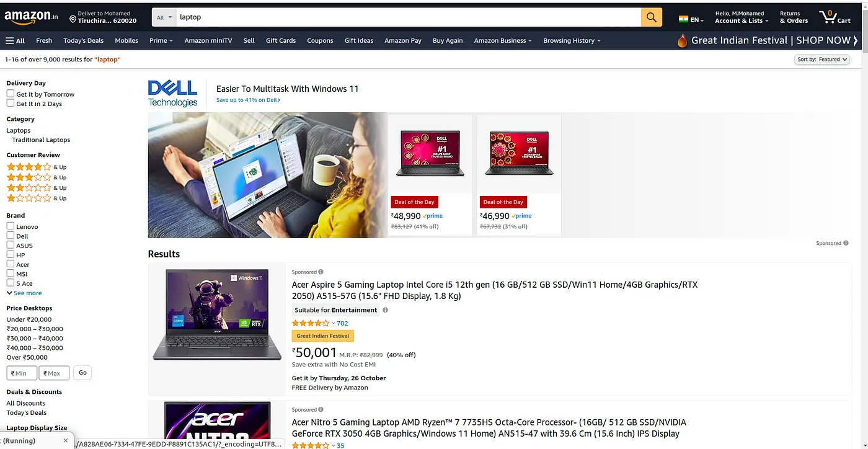Screen dimensions: 868x449
Task: Click Sponsored info icon under Dell banner
Action: tap(846, 243)
